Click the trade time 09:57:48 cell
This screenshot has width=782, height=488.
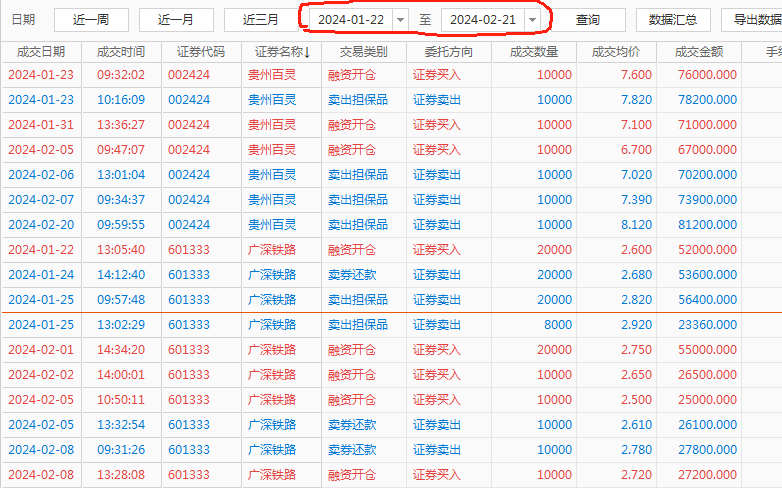[121, 299]
